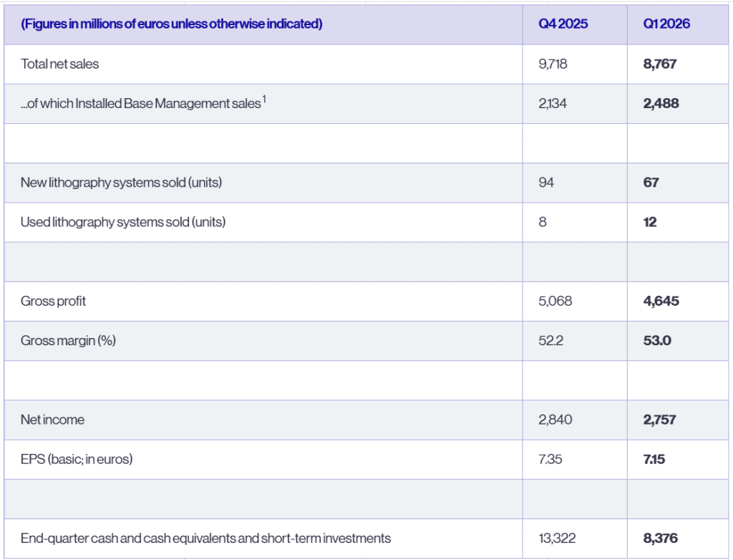Image resolution: width=733 pixels, height=560 pixels.
Task: Click the Gross profit row label
Action: (x=53, y=301)
